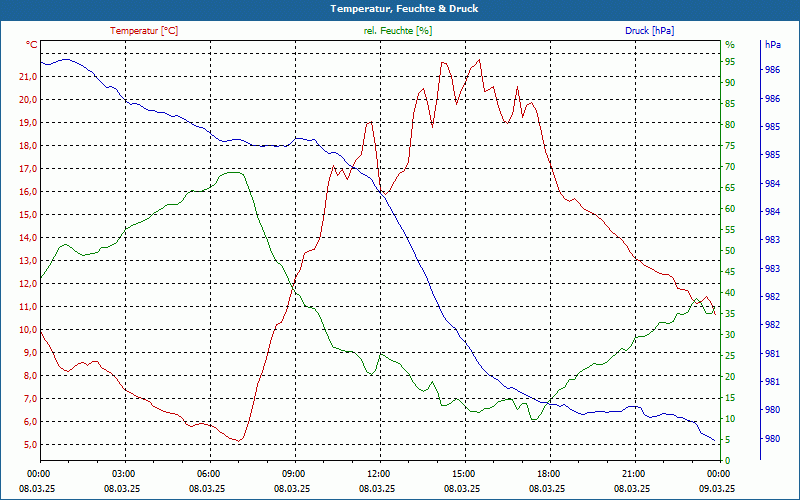Click '20' on the green humidity axis
This screenshot has height=500, width=800.
click(731, 377)
